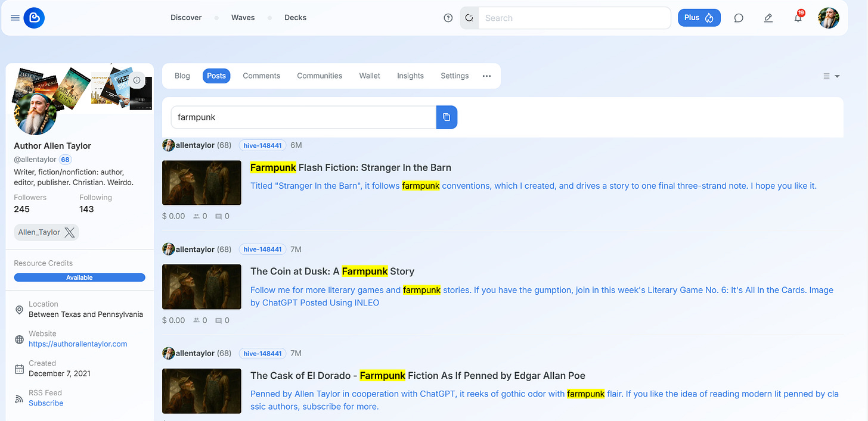
Task: Click the profile info icon on cover
Action: coord(137,80)
